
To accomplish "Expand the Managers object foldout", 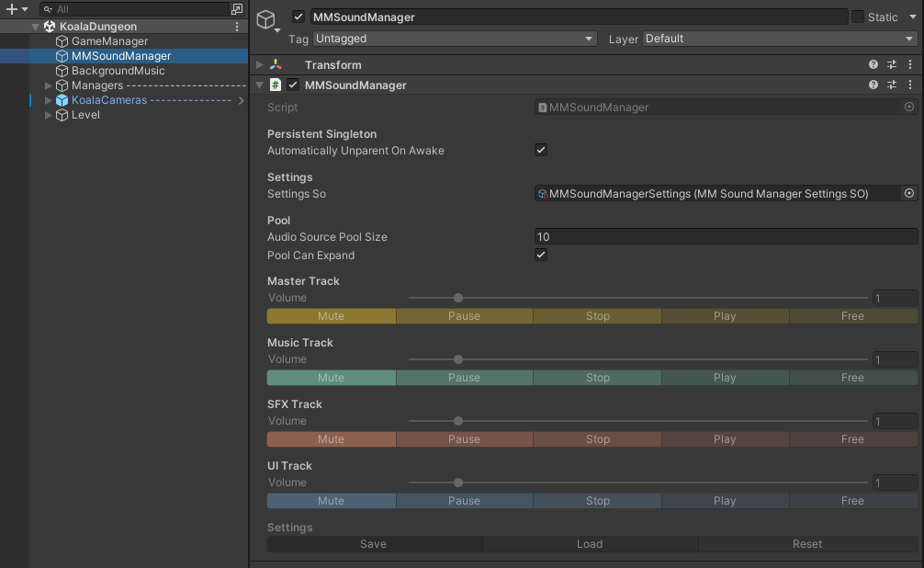I will tap(49, 85).
